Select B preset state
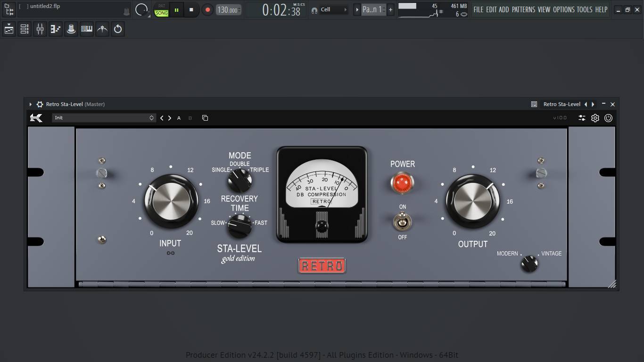Image resolution: width=644 pixels, height=362 pixels. (x=190, y=118)
